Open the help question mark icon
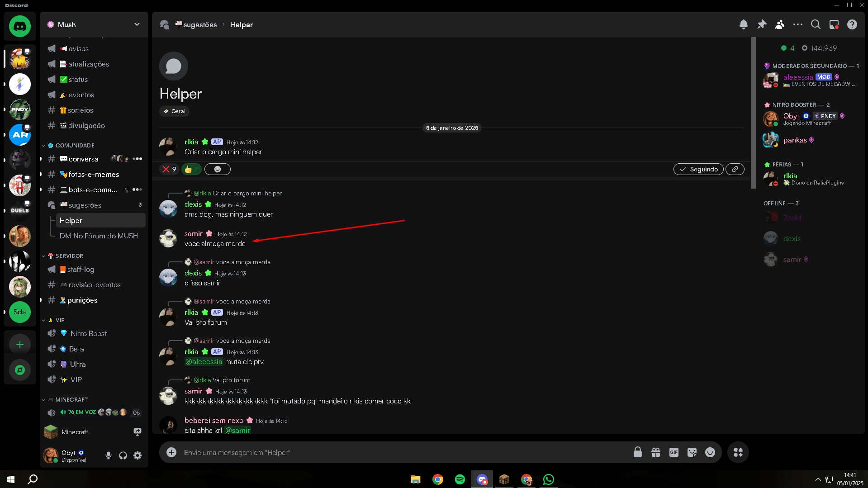 [x=852, y=24]
